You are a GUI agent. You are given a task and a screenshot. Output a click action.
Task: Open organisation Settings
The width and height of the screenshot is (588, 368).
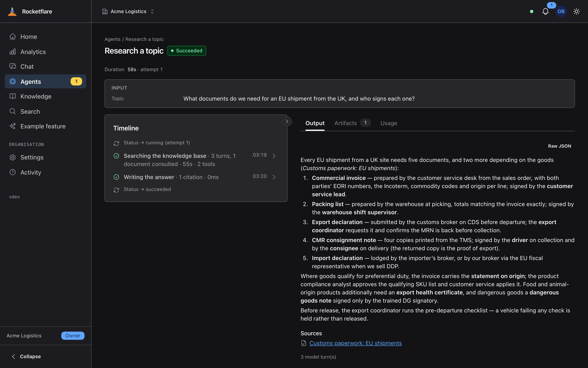click(x=46, y=157)
